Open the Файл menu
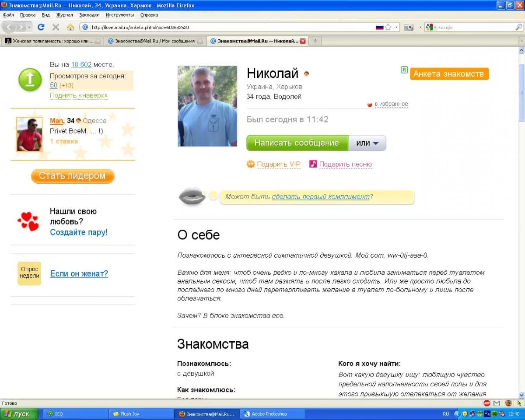This screenshot has width=525, height=420. coord(8,14)
